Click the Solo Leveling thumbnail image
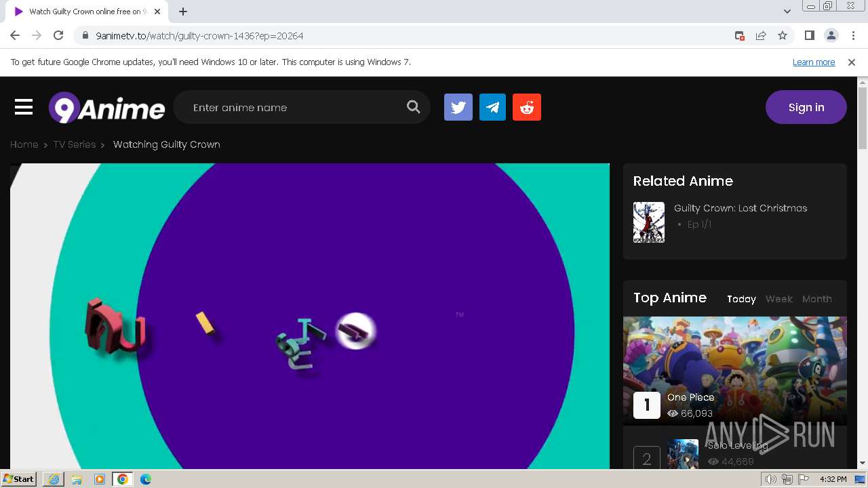Viewport: 868px width, 488px height. [x=683, y=454]
